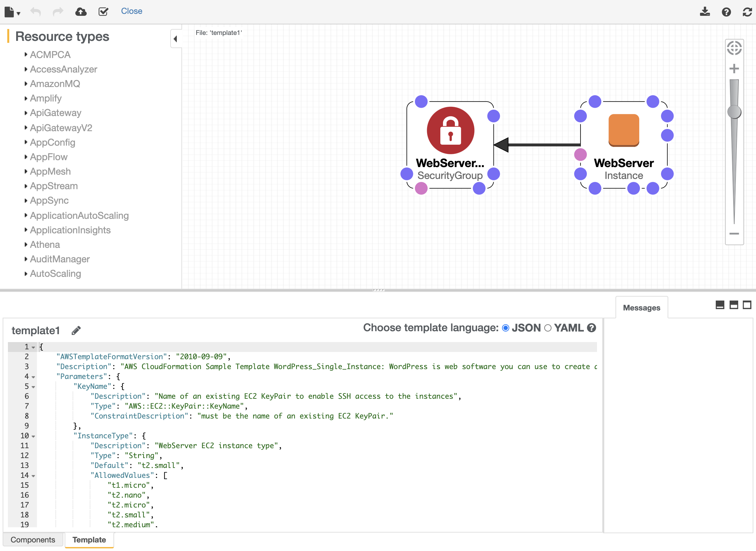
Task: Click the Validate template checkmark icon
Action: (104, 12)
